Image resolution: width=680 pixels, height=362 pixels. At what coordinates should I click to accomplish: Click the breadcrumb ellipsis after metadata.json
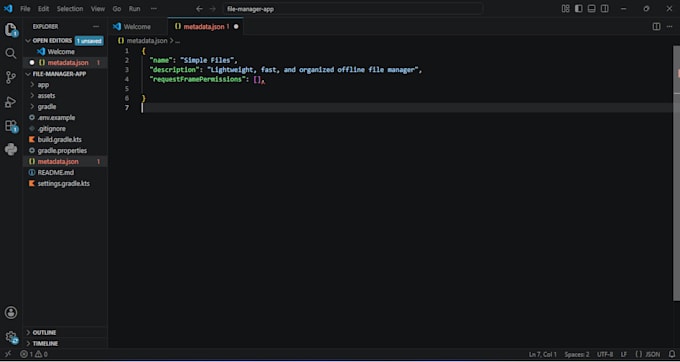[177, 41]
